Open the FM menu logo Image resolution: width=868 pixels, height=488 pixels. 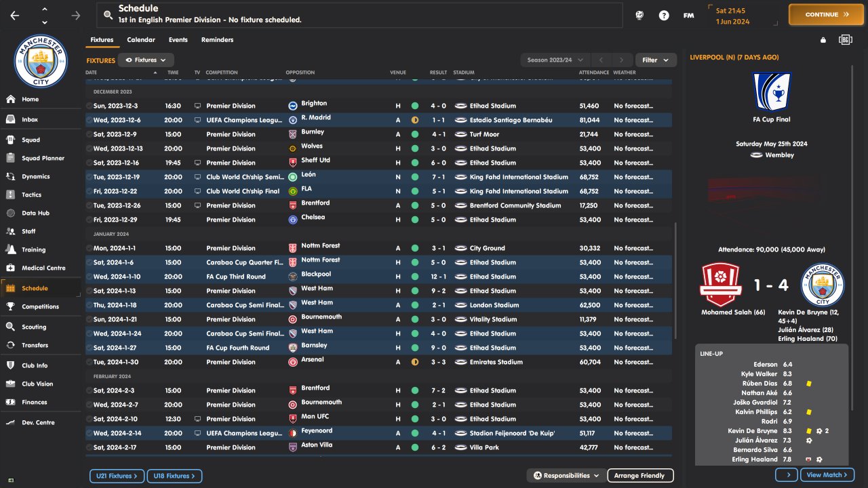click(x=688, y=15)
